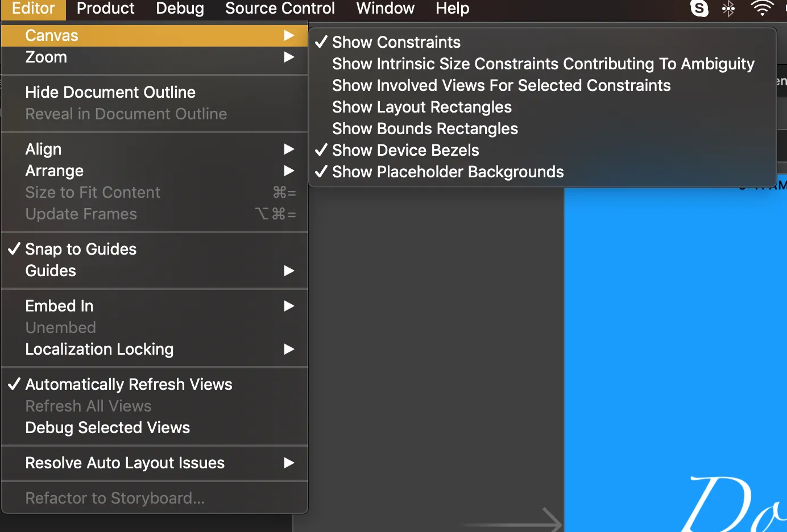Uncheck Snap to Guides
This screenshot has height=532, width=787.
[81, 250]
